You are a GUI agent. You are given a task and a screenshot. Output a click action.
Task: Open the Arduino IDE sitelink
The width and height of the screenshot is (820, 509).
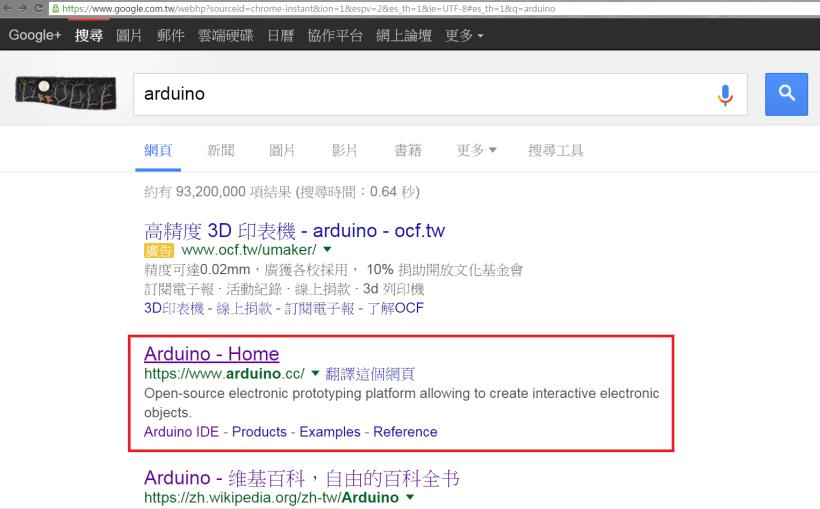(x=182, y=432)
